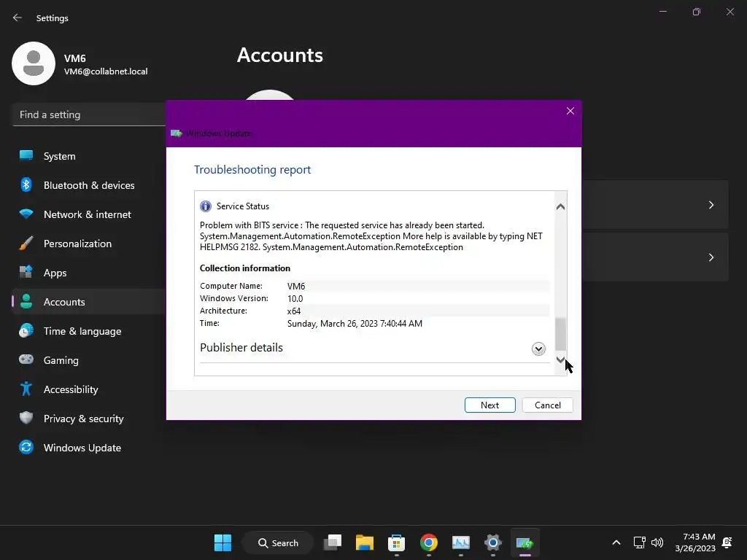Screen dimensions: 747x560
Task: Click the Gaming controller icon
Action: (26, 359)
